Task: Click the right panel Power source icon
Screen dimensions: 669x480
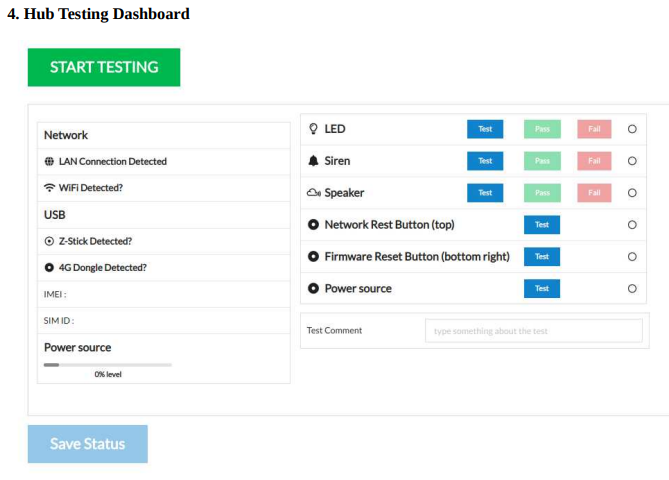Action: point(313,288)
